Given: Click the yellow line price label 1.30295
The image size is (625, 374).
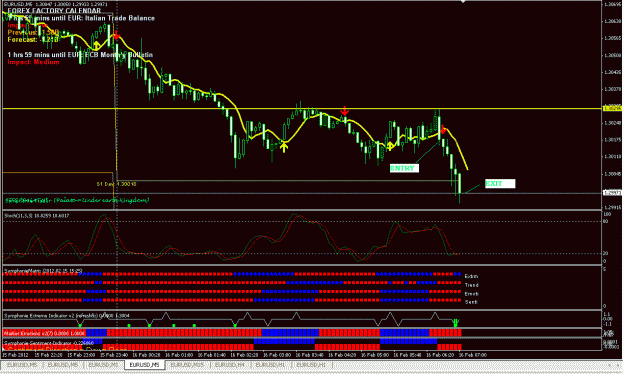Looking at the screenshot, I should coord(612,108).
